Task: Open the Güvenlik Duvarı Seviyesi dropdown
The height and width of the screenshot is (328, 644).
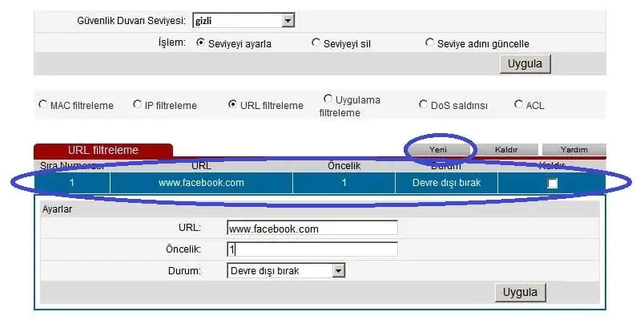Action: [244, 21]
